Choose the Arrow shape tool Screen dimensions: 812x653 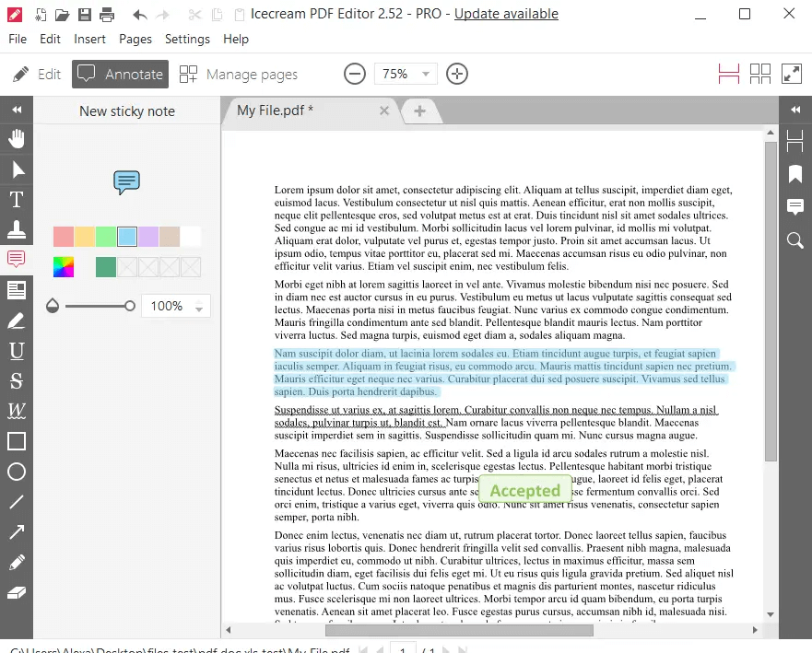(16, 532)
